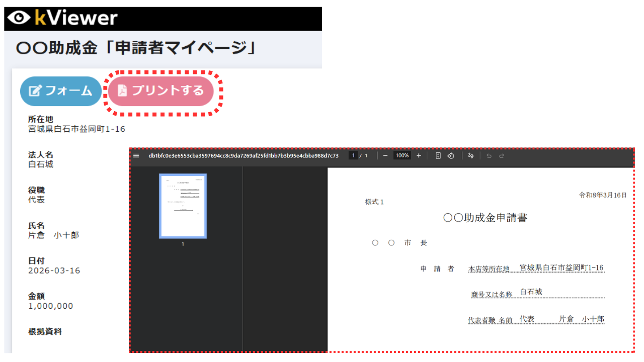Rotate the PDF page counterclockwise
Image resolution: width=644 pixels, height=362 pixels.
[x=451, y=155]
